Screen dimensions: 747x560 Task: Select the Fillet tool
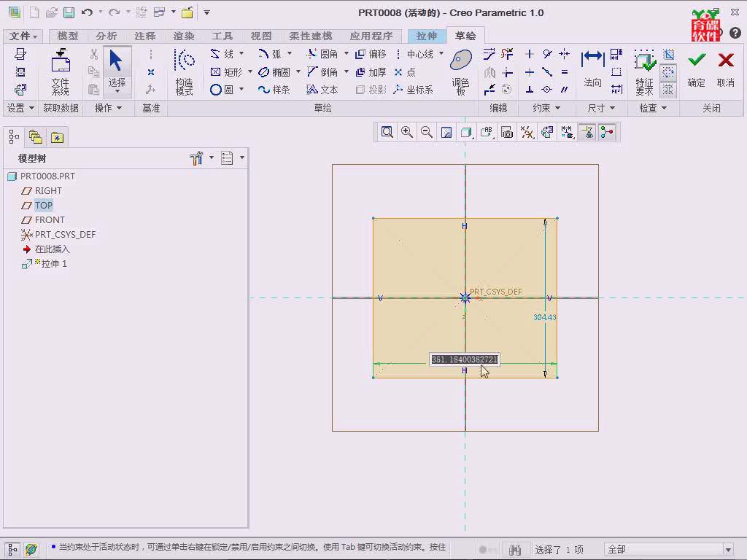(322, 54)
